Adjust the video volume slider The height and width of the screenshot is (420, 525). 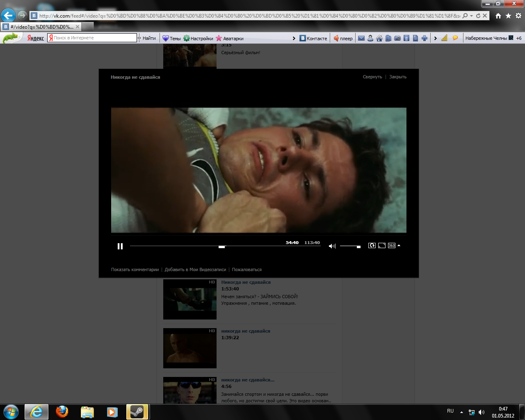coord(350,246)
